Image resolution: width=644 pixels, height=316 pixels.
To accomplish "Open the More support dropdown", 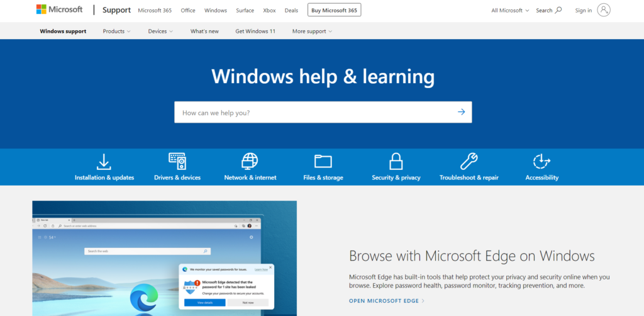I will (312, 31).
